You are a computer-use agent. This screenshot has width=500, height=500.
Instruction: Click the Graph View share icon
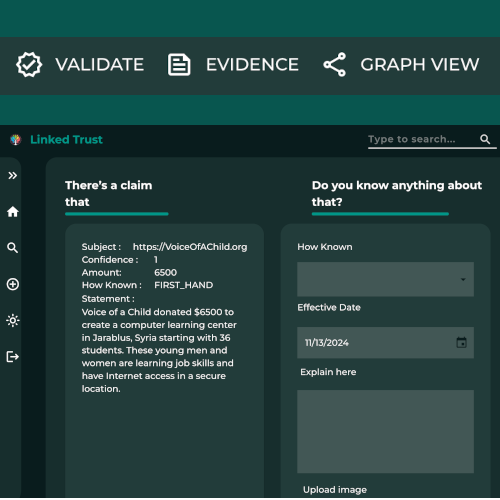tap(335, 64)
